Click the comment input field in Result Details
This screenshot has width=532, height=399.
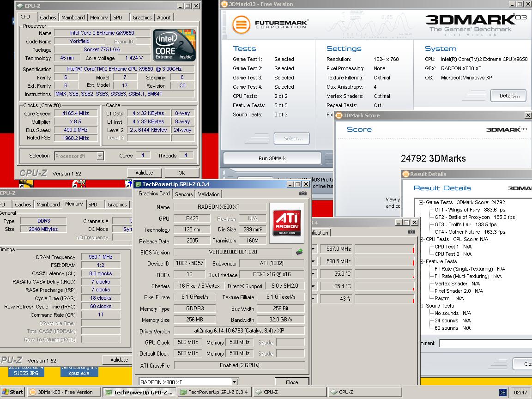pos(486,344)
